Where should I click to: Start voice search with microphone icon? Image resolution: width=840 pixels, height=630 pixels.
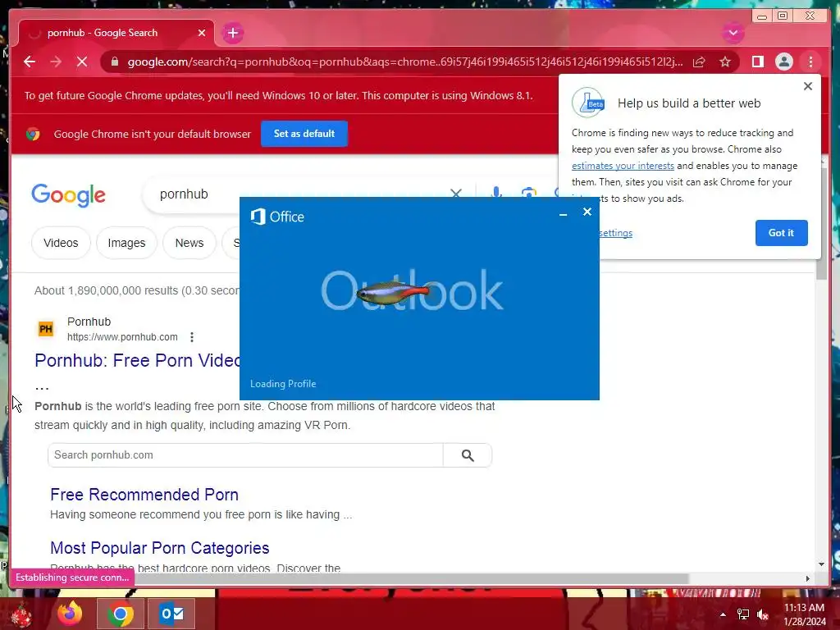tap(496, 192)
